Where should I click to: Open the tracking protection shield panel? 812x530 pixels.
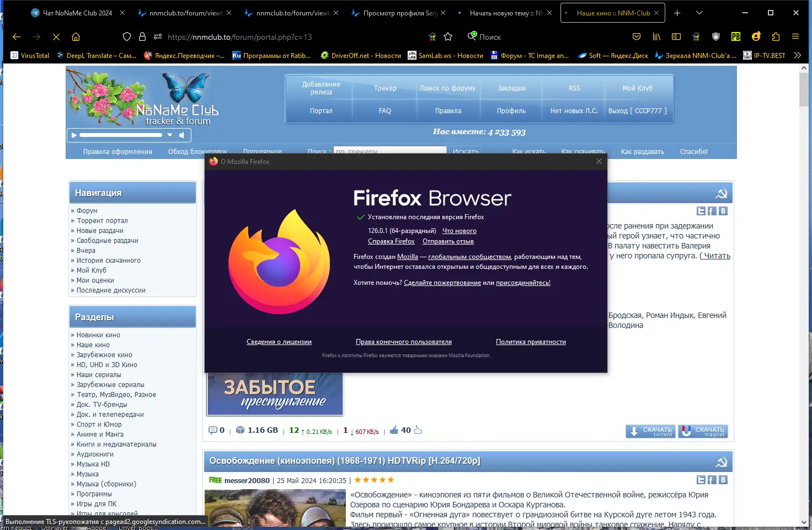(x=127, y=36)
